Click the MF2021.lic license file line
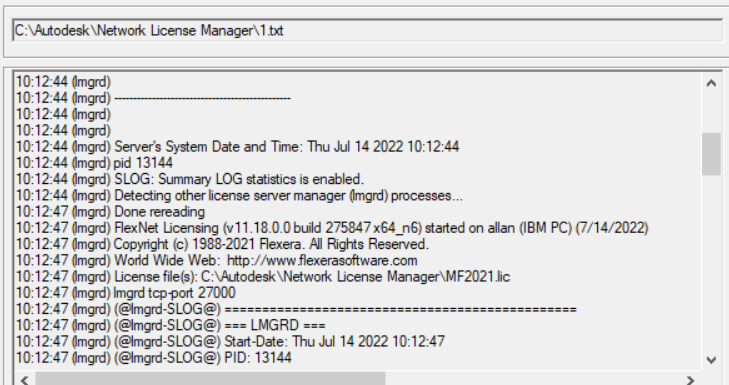The image size is (729, 385). [263, 277]
